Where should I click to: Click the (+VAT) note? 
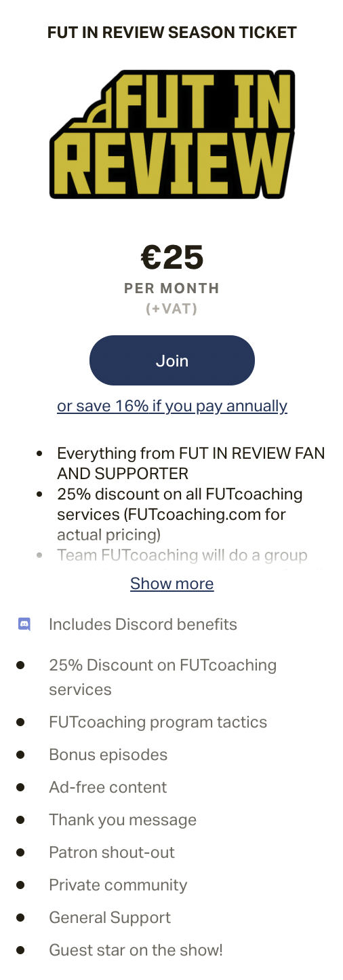172,309
